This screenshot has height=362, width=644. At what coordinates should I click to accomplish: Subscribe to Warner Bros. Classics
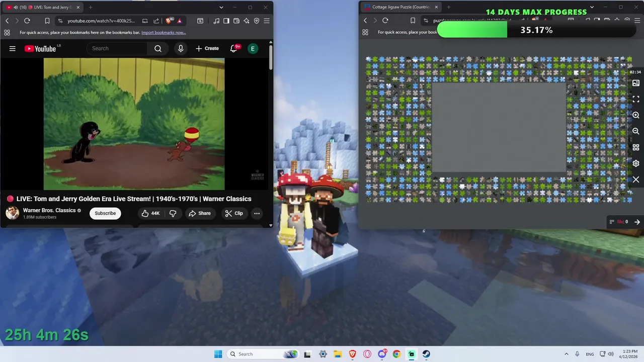[x=105, y=213]
